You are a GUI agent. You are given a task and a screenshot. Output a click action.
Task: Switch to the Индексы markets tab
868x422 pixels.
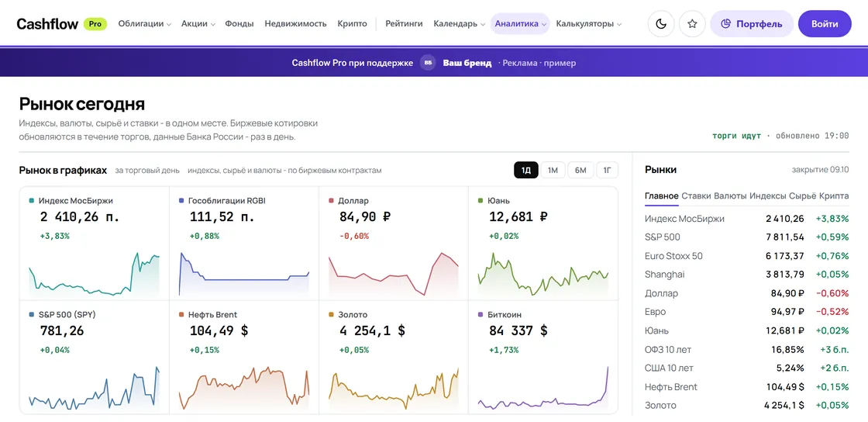pos(768,196)
